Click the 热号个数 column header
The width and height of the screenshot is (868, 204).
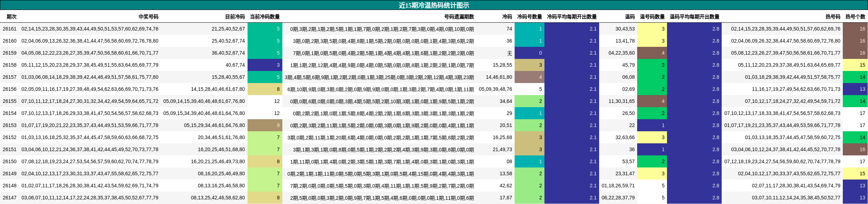point(855,17)
